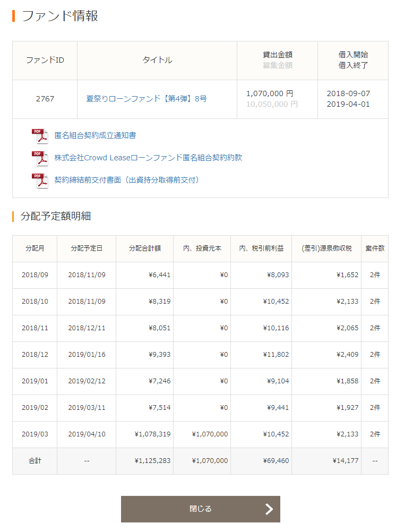Click the 2018/12/11 scheduled date

pos(87,328)
